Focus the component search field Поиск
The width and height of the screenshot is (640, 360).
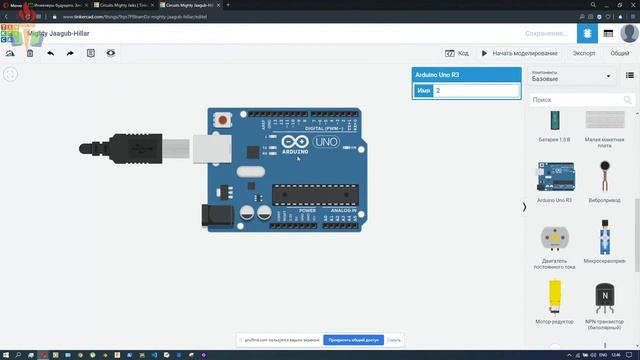coord(578,100)
